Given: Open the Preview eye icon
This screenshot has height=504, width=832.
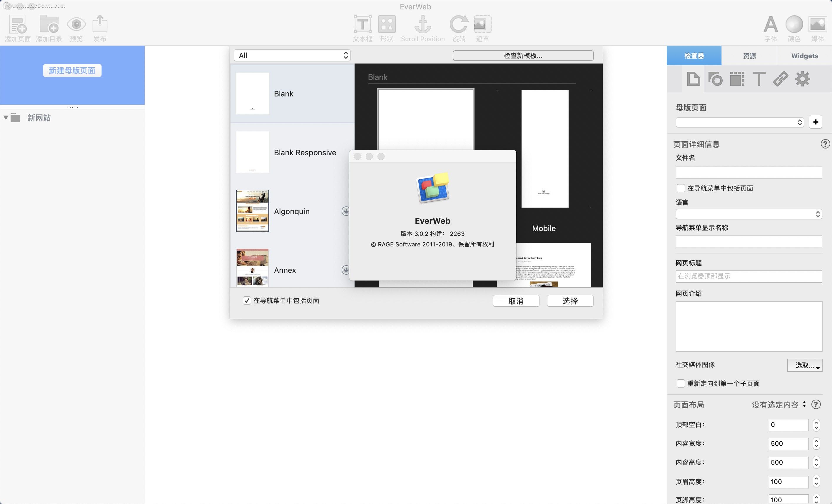Looking at the screenshot, I should tap(76, 24).
